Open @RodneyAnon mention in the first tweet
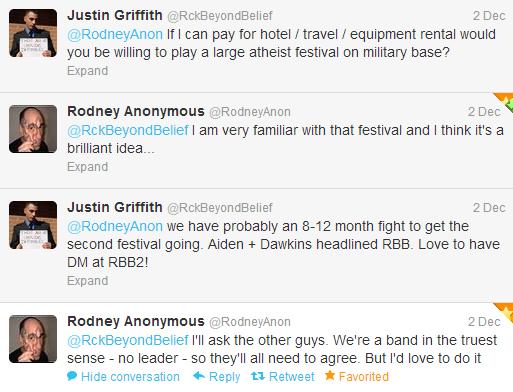The width and height of the screenshot is (513, 392). coord(115,34)
